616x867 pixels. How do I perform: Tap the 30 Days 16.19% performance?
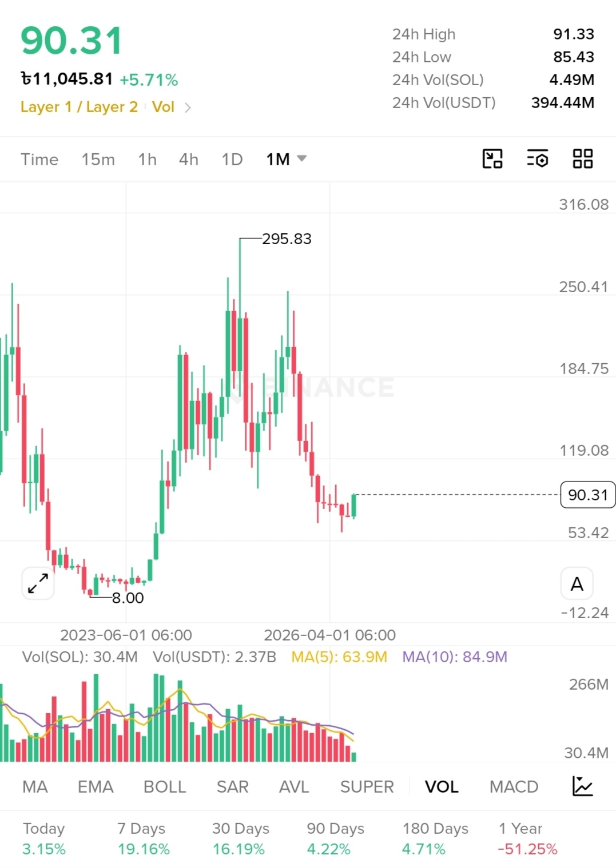click(240, 838)
